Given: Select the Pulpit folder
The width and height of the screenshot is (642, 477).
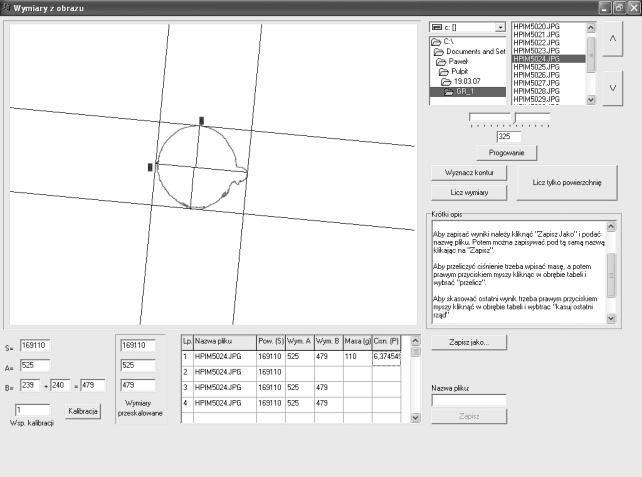Looking at the screenshot, I should (x=454, y=71).
